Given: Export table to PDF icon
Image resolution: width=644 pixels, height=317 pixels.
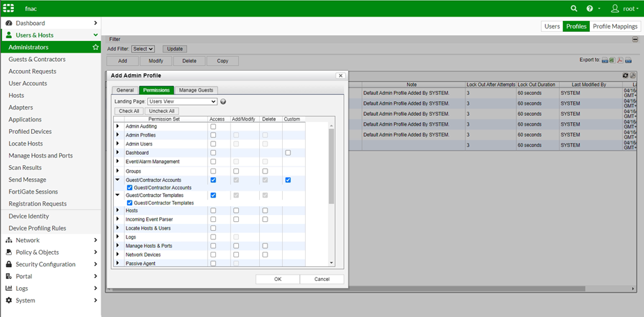Looking at the screenshot, I should 620,60.
